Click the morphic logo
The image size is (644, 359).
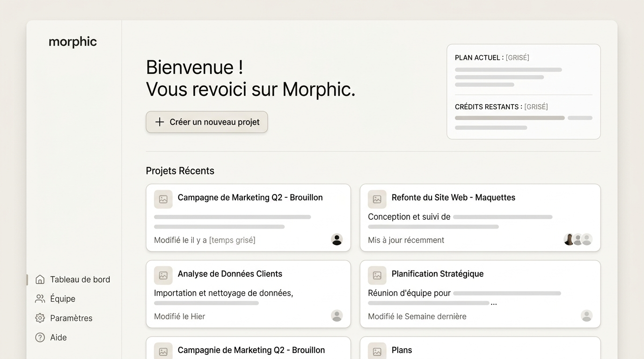pos(73,42)
